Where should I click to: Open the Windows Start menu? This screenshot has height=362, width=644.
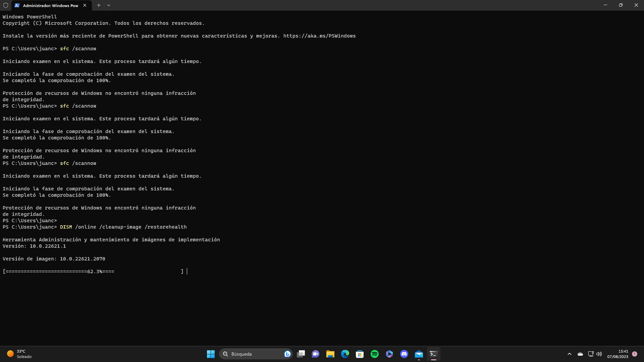[211, 354]
